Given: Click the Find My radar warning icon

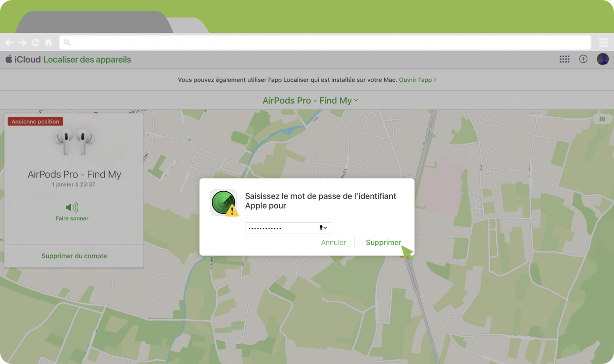Looking at the screenshot, I should [x=224, y=203].
